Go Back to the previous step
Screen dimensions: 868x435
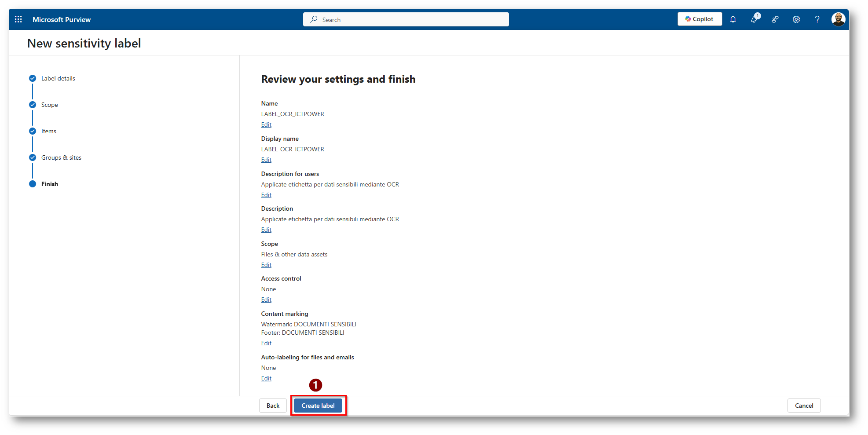pyautogui.click(x=273, y=406)
